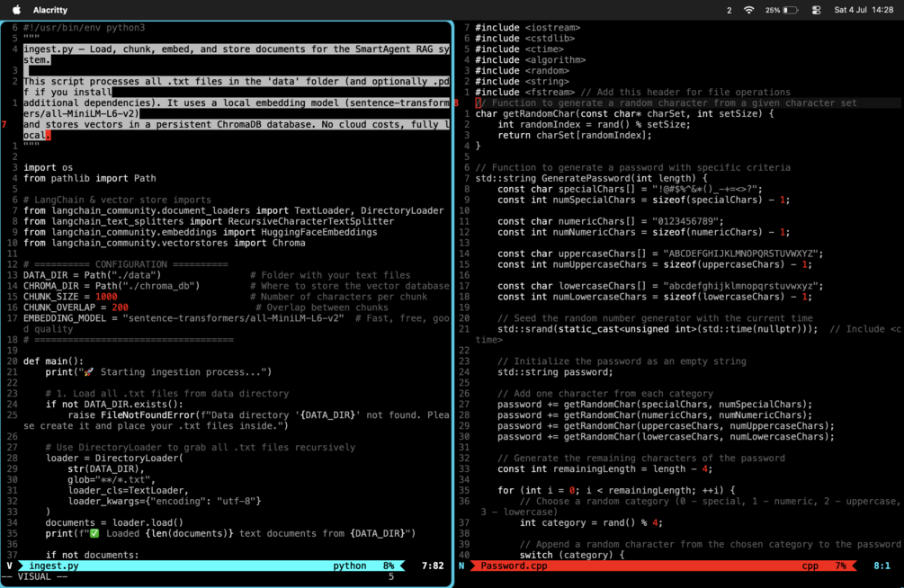The height and width of the screenshot is (588, 904).
Task: Click the CHROMA_DIR = Path("./chroma_db") assignment
Action: [112, 286]
